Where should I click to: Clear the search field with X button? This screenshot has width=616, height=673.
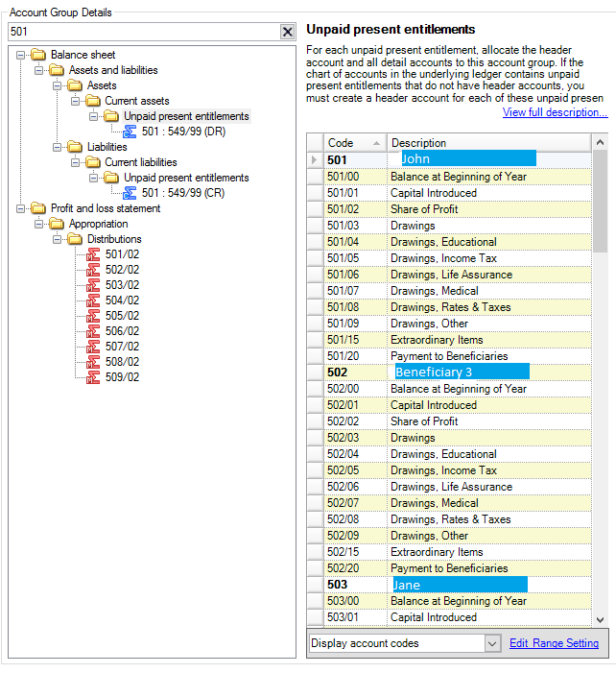pyautogui.click(x=287, y=32)
